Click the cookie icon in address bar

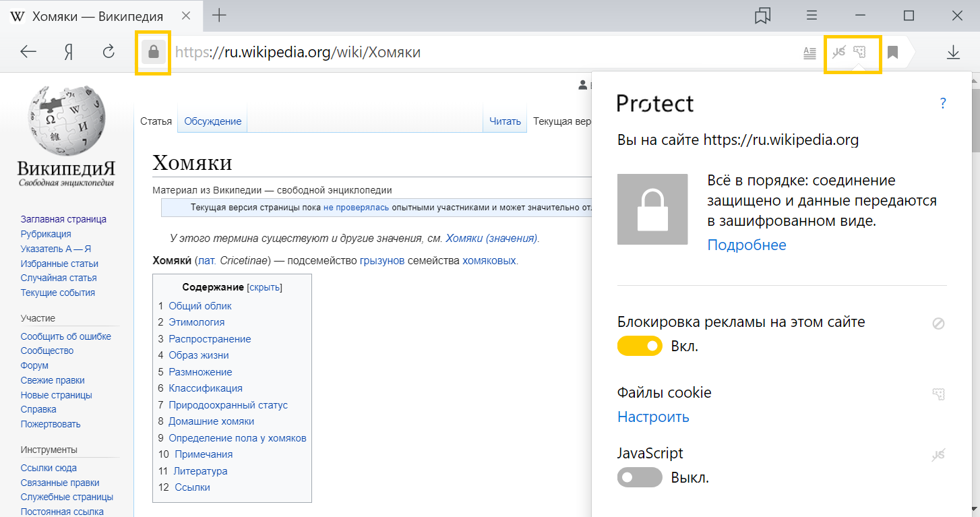pyautogui.click(x=859, y=52)
